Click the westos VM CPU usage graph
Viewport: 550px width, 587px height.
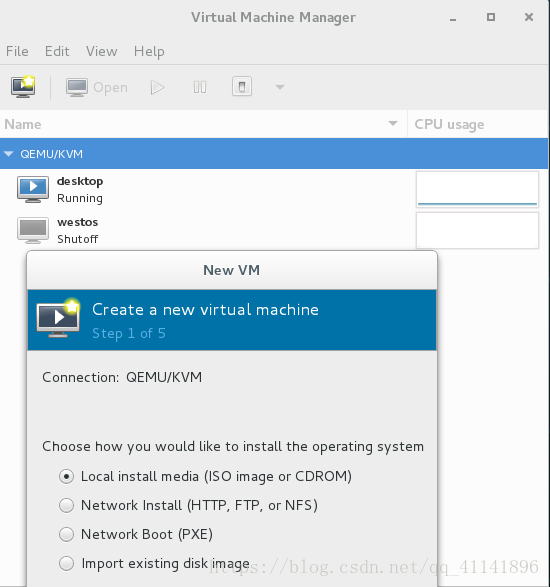[477, 230]
